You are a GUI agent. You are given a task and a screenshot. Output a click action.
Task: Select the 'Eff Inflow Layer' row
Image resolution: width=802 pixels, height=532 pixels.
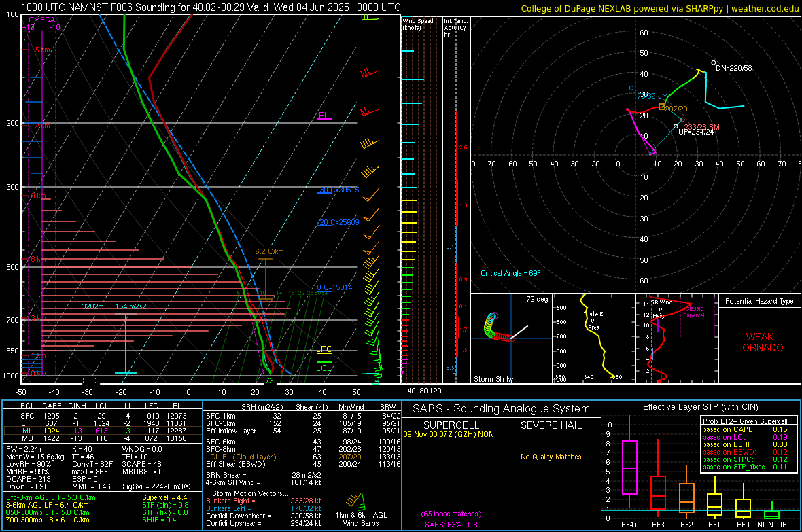(303, 431)
